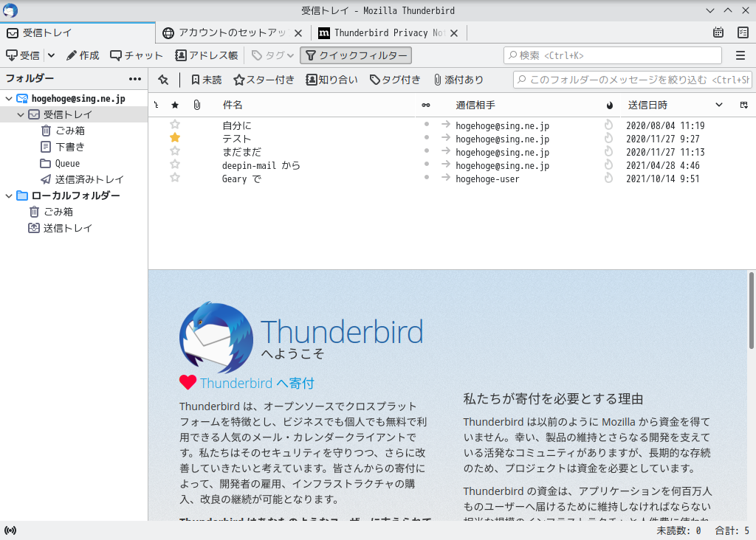Focus the 検索 global search field
This screenshot has width=756, height=540.
[x=612, y=55]
